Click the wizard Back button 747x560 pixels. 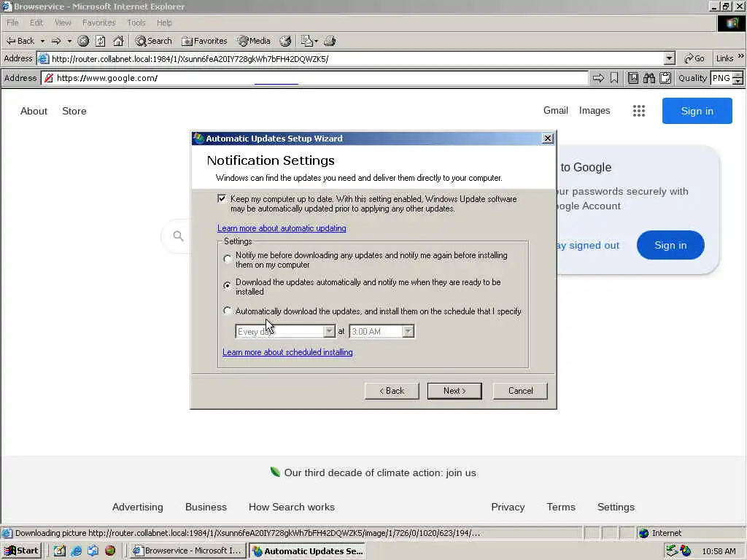click(392, 391)
